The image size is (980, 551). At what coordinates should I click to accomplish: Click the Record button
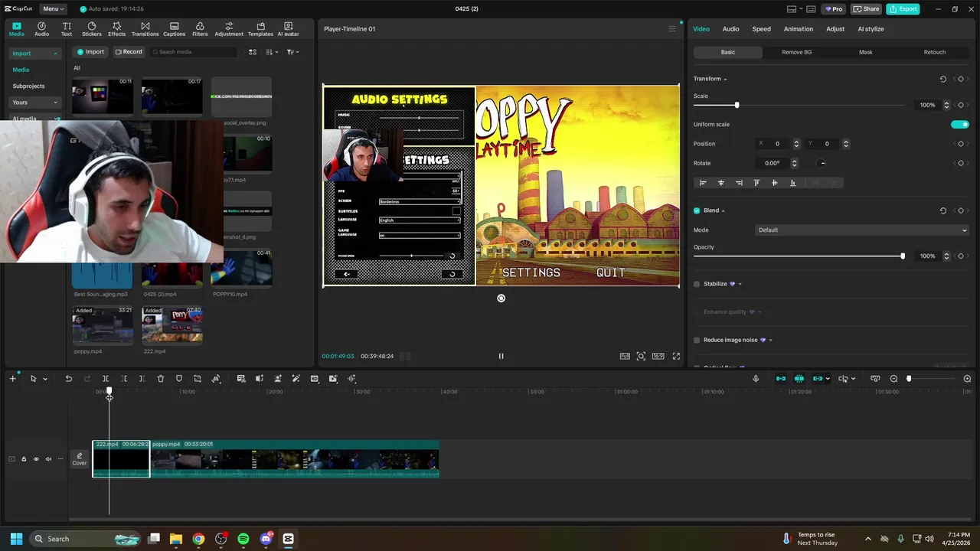128,52
